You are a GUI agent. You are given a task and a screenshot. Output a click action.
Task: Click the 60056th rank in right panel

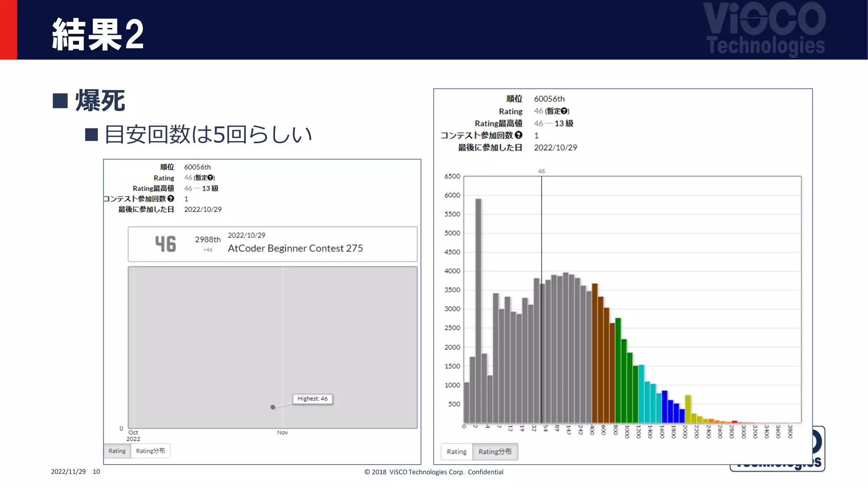549,99
